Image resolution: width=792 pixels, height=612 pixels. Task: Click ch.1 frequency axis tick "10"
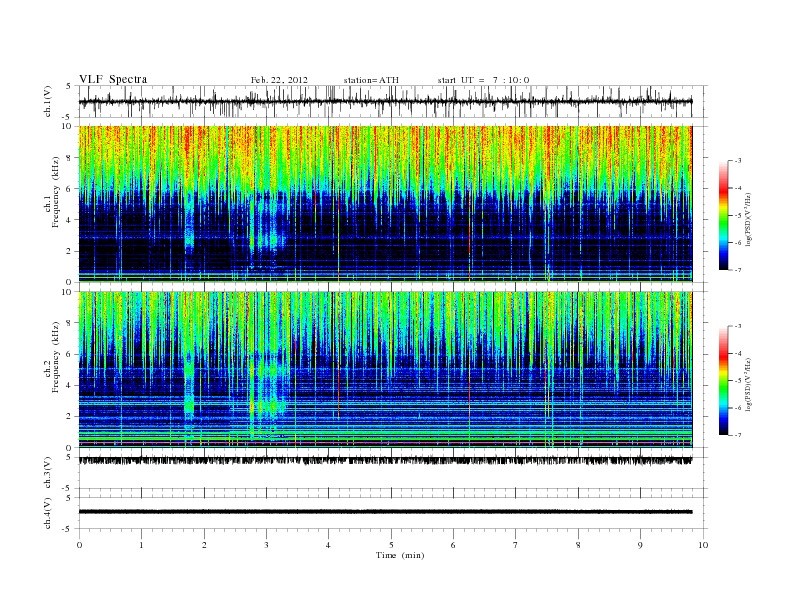68,126
